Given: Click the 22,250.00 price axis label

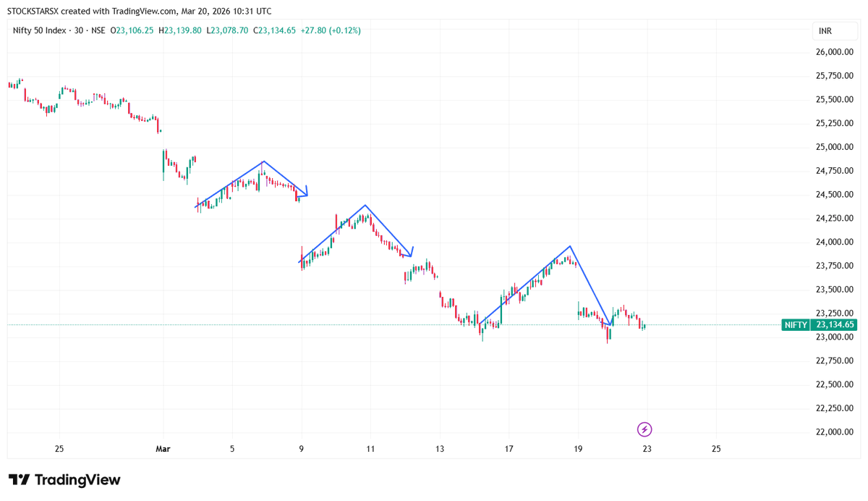Looking at the screenshot, I should 834,408.
